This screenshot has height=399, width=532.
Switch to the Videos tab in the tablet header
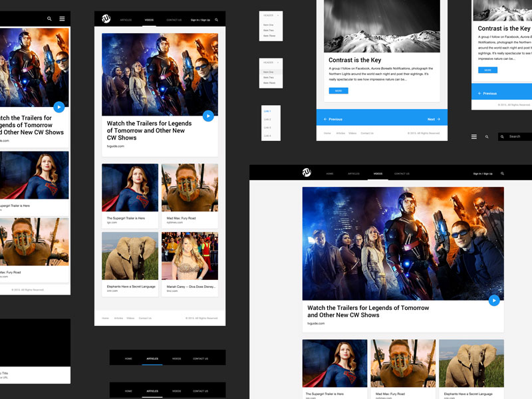[x=149, y=20]
